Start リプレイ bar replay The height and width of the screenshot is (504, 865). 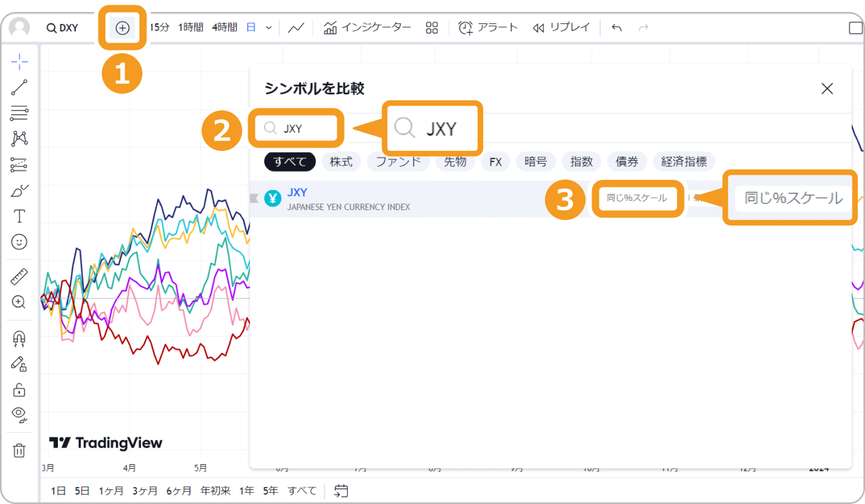tap(562, 27)
